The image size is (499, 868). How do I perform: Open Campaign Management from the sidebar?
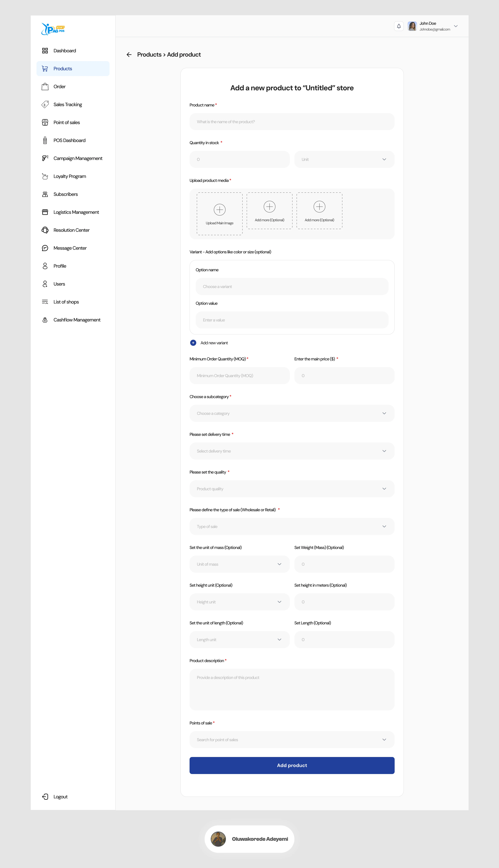73,158
